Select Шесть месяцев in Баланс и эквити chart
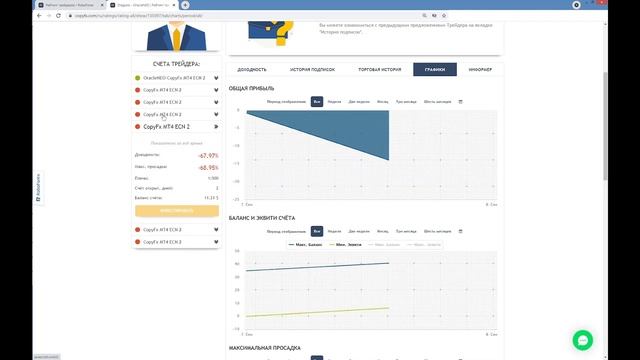 click(437, 231)
